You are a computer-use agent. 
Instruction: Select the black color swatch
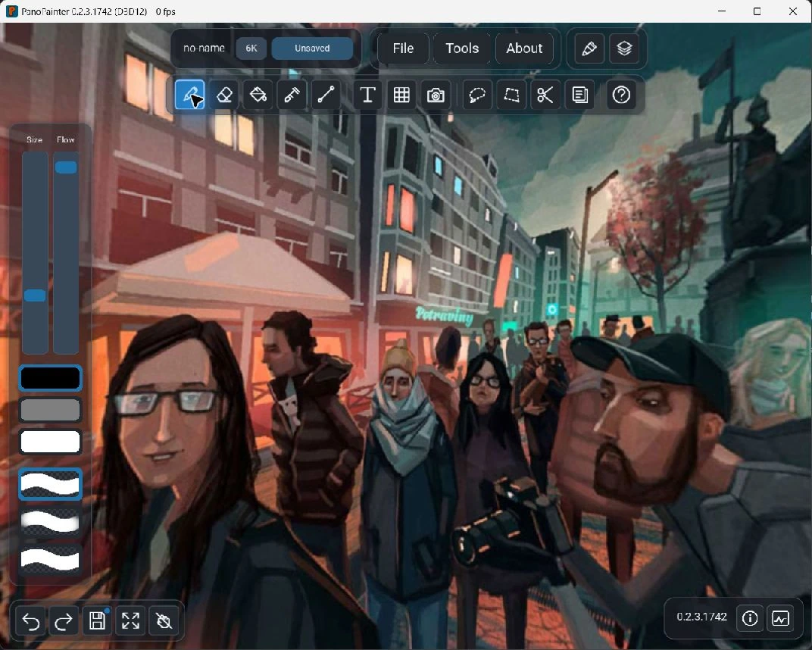coord(50,378)
